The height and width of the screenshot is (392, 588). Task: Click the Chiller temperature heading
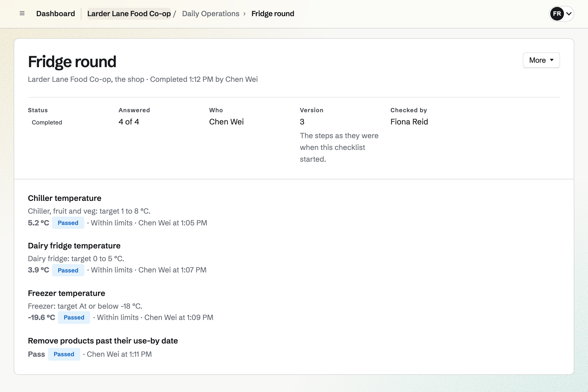(x=64, y=198)
